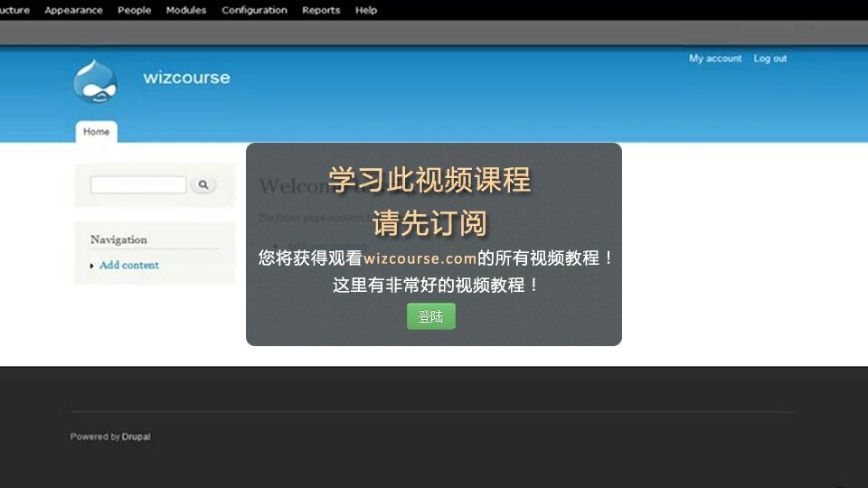The height and width of the screenshot is (488, 868).
Task: Open the My account link
Action: 715,58
